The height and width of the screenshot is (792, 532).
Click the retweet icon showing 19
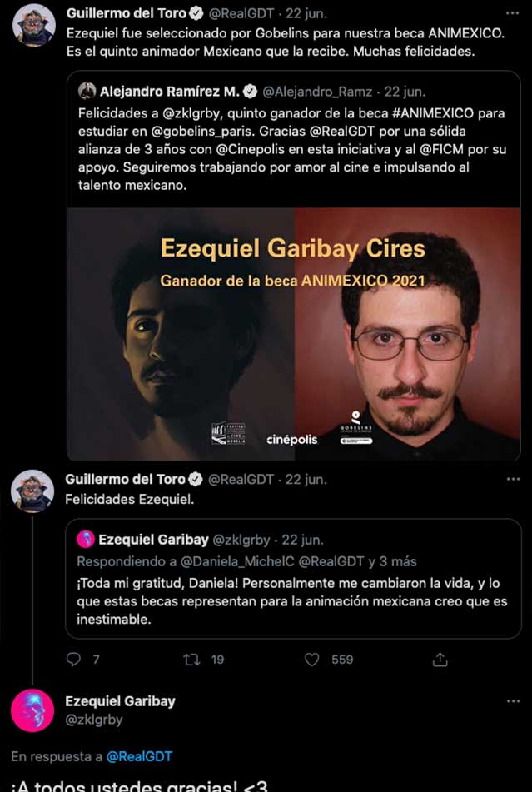191,659
